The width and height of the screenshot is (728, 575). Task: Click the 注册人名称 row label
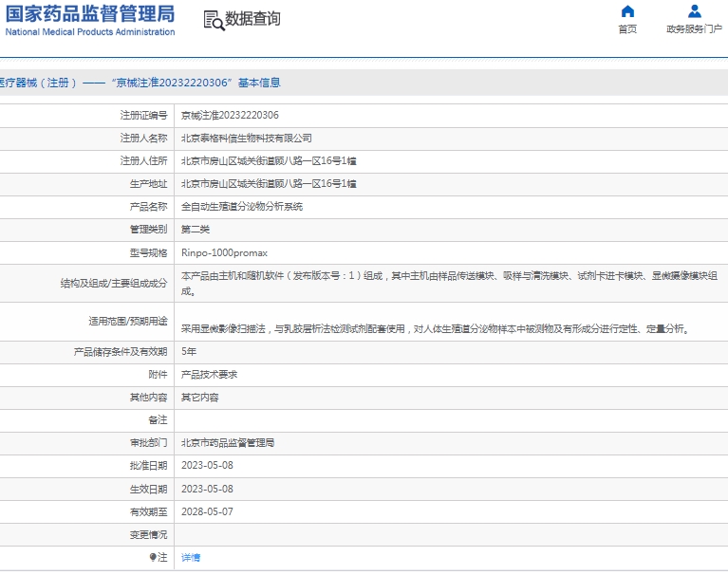[143, 138]
